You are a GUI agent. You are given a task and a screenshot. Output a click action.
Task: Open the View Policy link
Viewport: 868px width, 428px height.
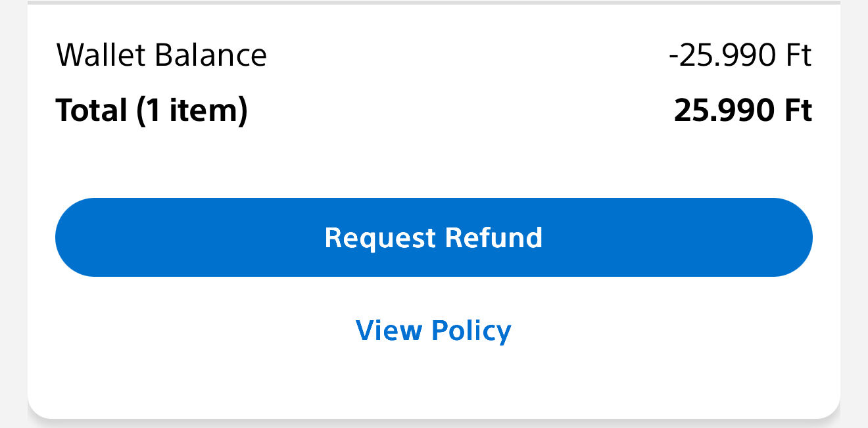pyautogui.click(x=433, y=330)
